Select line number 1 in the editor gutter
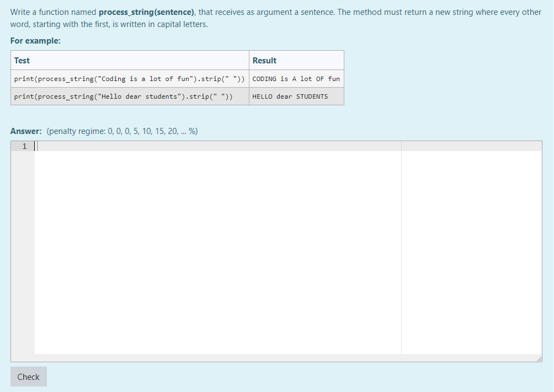 [x=23, y=146]
